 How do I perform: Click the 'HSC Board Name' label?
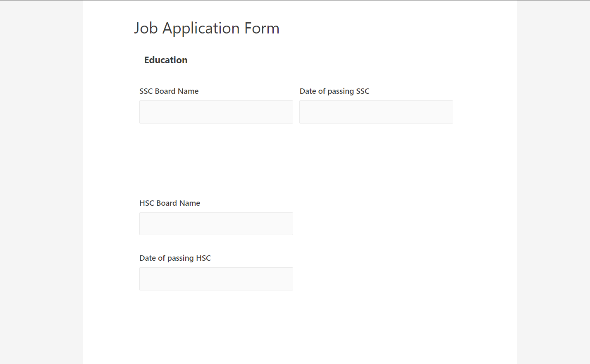coord(170,203)
